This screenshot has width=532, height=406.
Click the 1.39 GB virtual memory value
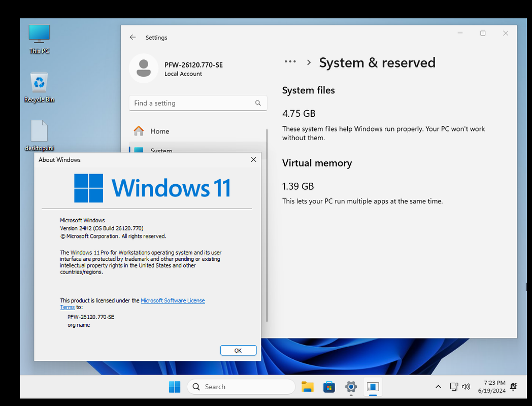click(x=298, y=186)
